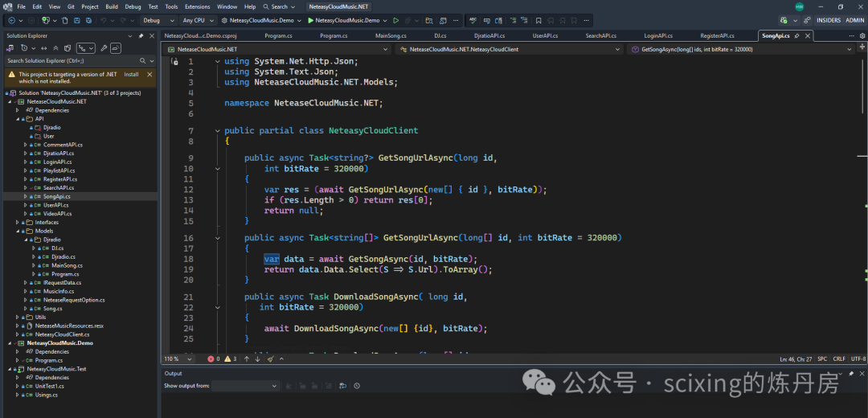The height and width of the screenshot is (418, 868).
Task: Click the code cleanup broom icon
Action: point(270,359)
